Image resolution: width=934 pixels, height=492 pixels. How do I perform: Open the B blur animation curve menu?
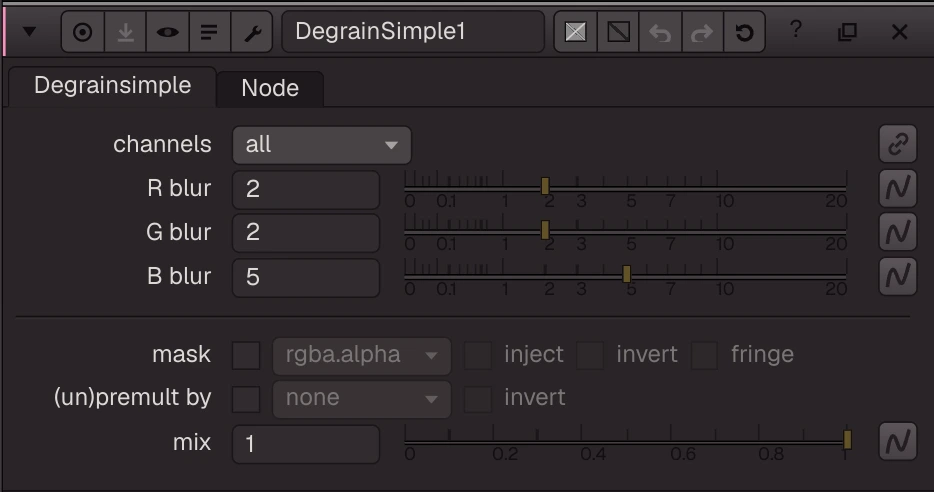[x=898, y=276]
